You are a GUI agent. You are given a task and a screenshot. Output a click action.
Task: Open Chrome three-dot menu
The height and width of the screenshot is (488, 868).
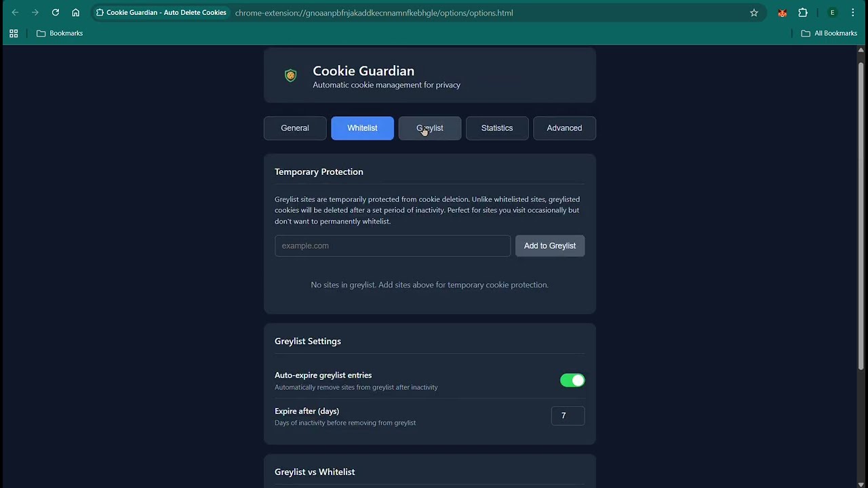[852, 13]
